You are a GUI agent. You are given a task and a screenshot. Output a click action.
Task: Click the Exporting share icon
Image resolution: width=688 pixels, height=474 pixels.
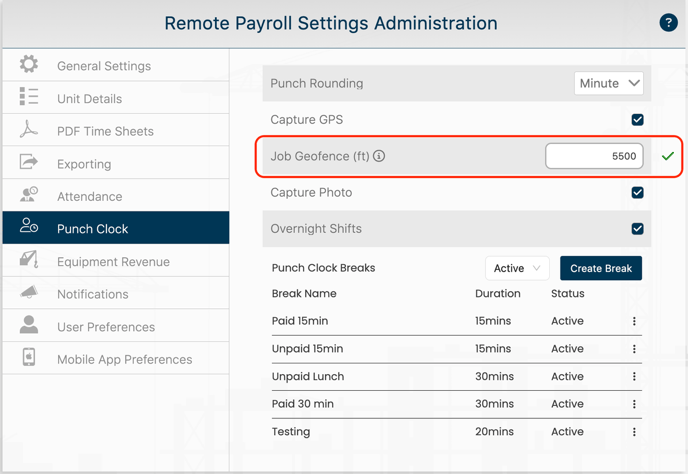tap(29, 162)
